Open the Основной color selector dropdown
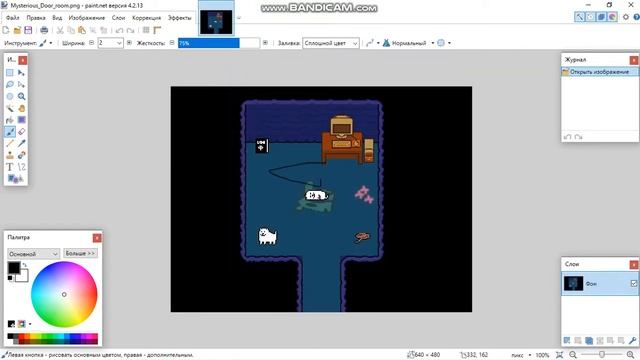 33,253
